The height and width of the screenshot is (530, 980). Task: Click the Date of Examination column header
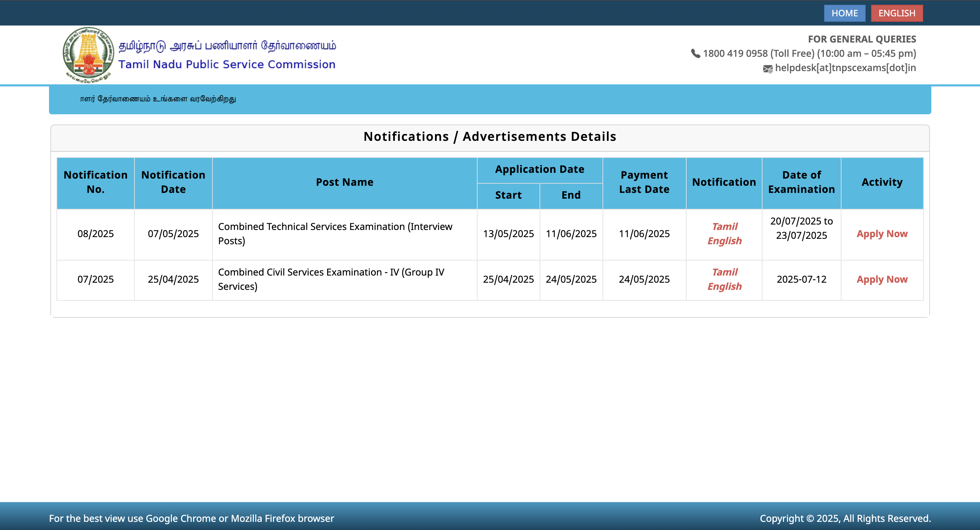pyautogui.click(x=801, y=182)
